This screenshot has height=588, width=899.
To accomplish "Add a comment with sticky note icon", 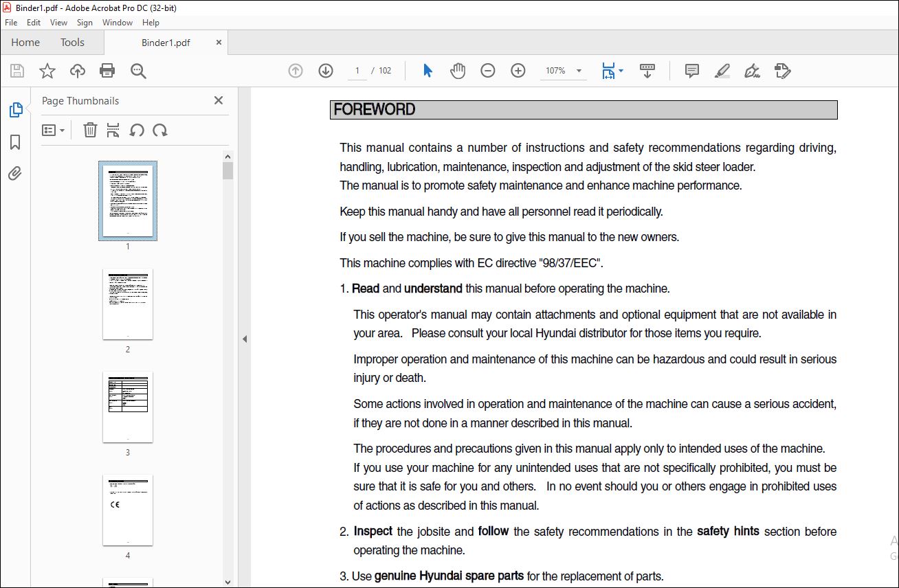I will click(692, 71).
